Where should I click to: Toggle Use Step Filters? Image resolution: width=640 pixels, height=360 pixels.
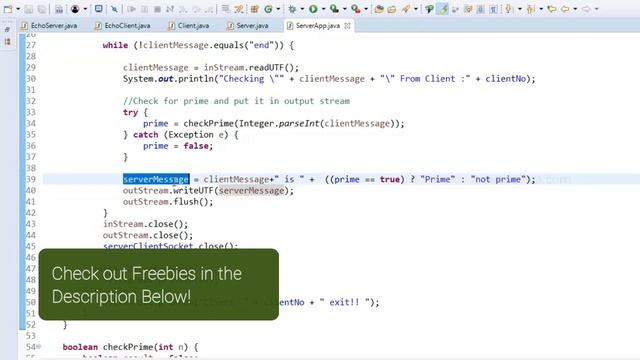click(239, 9)
